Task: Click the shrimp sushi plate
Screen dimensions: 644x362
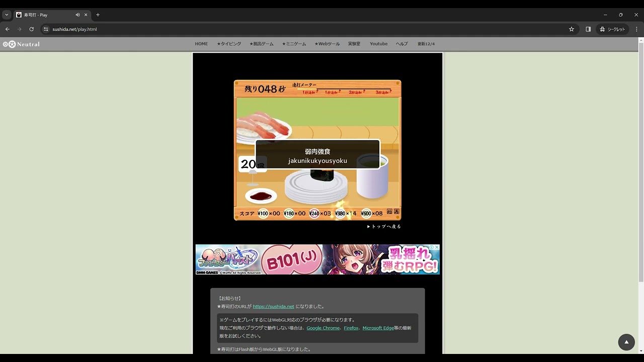Action: [x=264, y=128]
